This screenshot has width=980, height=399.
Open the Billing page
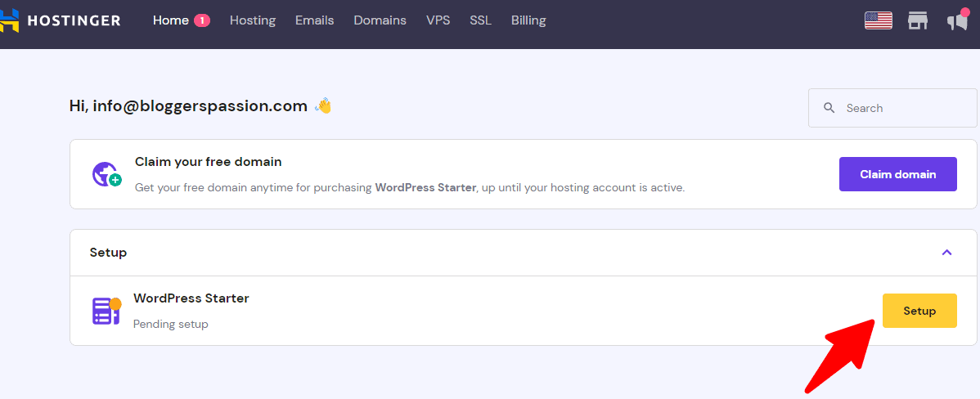[528, 20]
